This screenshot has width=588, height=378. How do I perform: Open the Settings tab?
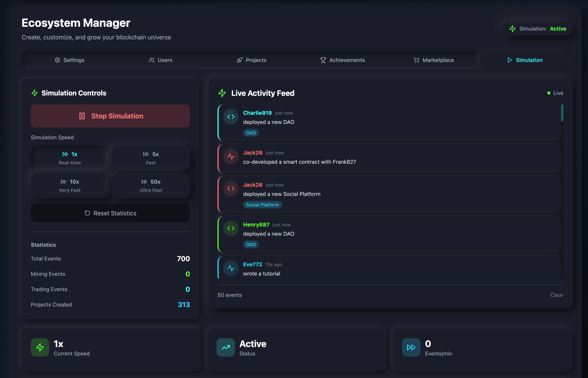click(x=69, y=60)
